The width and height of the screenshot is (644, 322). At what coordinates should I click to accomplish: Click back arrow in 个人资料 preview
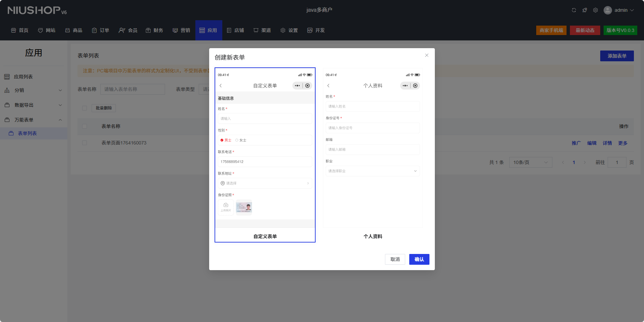coord(328,86)
